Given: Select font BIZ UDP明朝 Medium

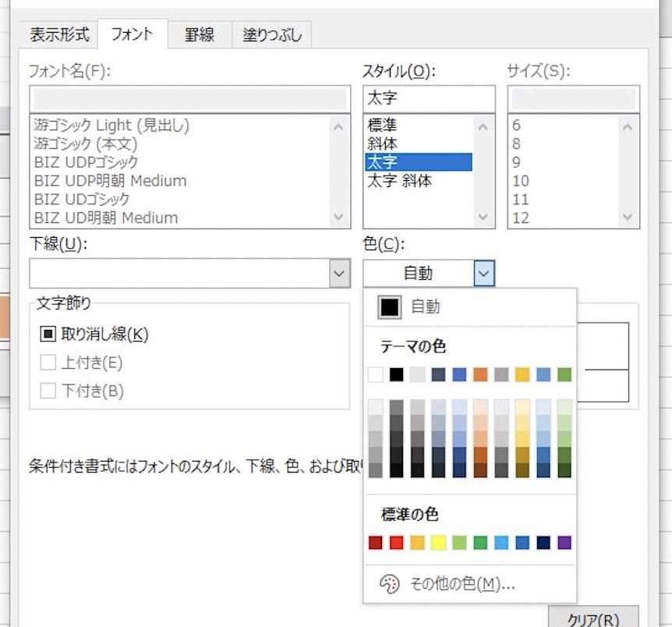Looking at the screenshot, I should pyautogui.click(x=110, y=181).
